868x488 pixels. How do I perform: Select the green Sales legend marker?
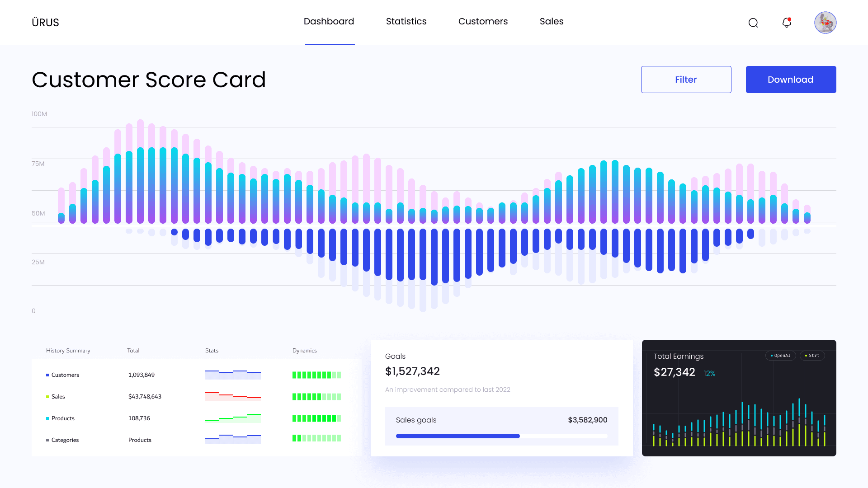pos(47,397)
